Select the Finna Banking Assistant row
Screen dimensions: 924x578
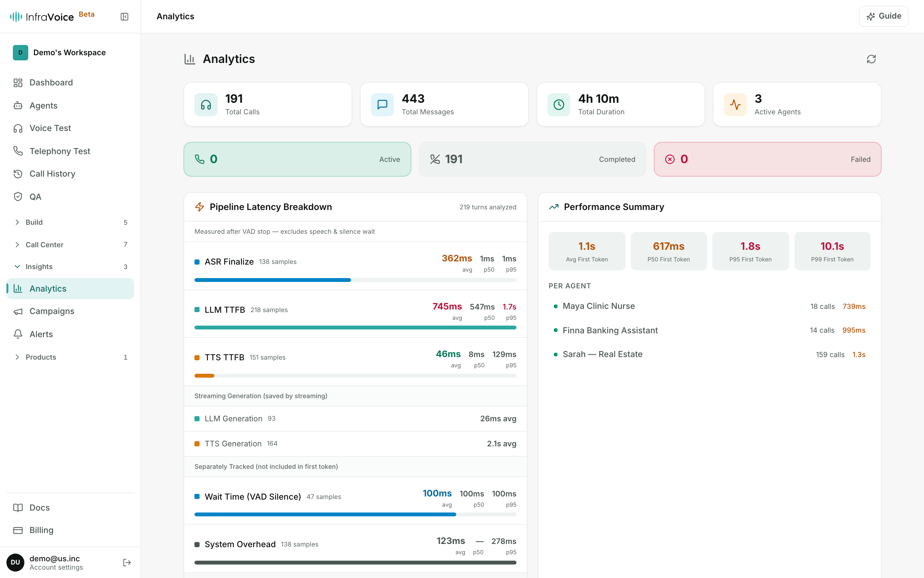coord(709,330)
